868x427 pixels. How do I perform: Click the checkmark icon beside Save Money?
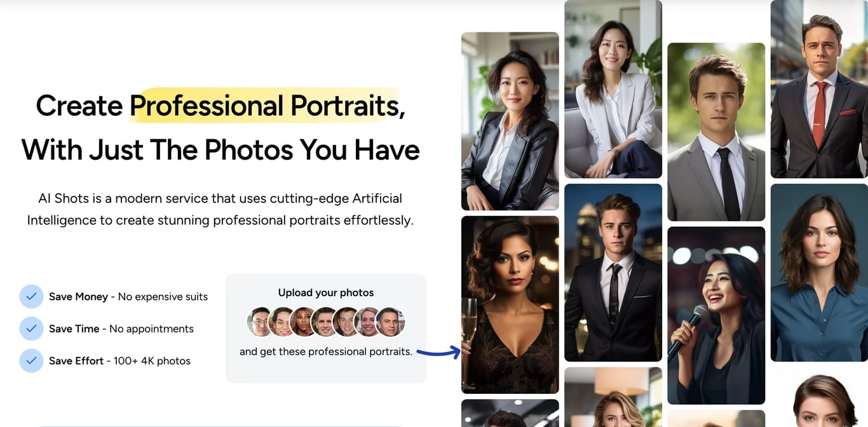pyautogui.click(x=31, y=296)
